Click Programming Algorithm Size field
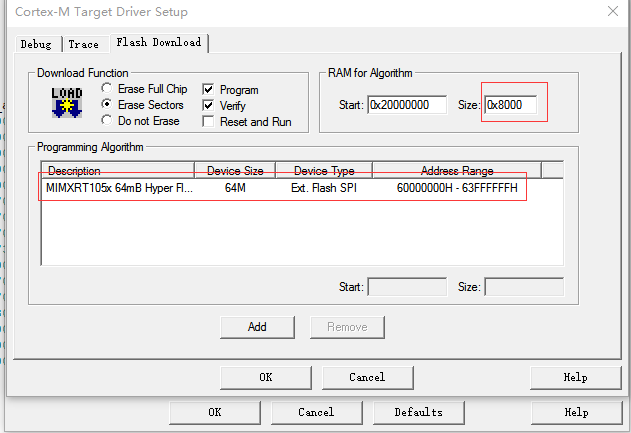 524,287
